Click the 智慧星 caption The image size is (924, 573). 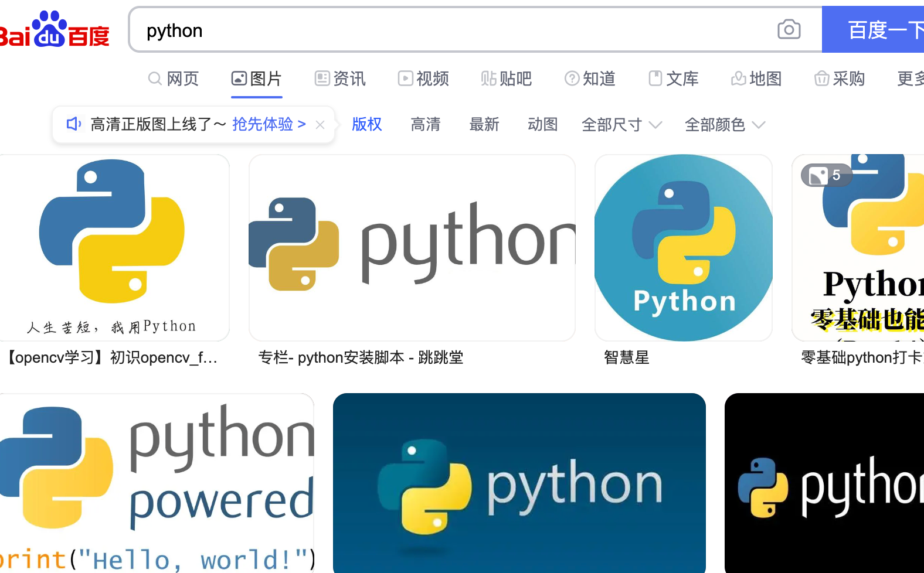tap(627, 357)
